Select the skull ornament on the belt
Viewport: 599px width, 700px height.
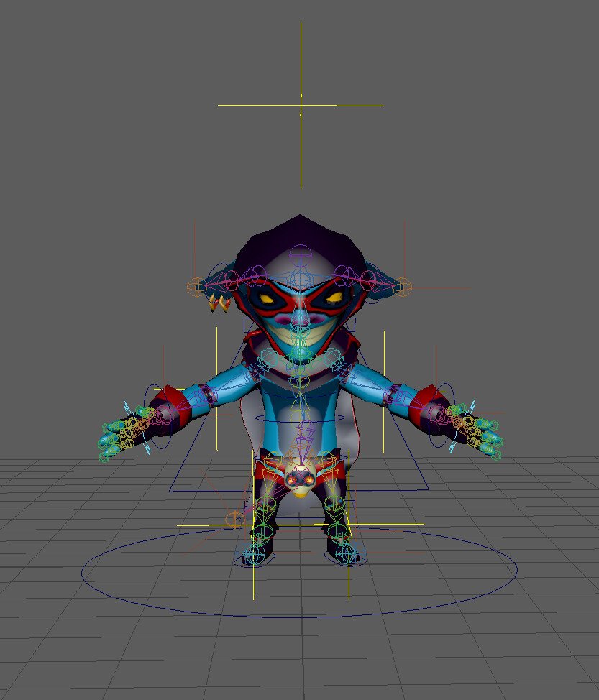pos(300,478)
